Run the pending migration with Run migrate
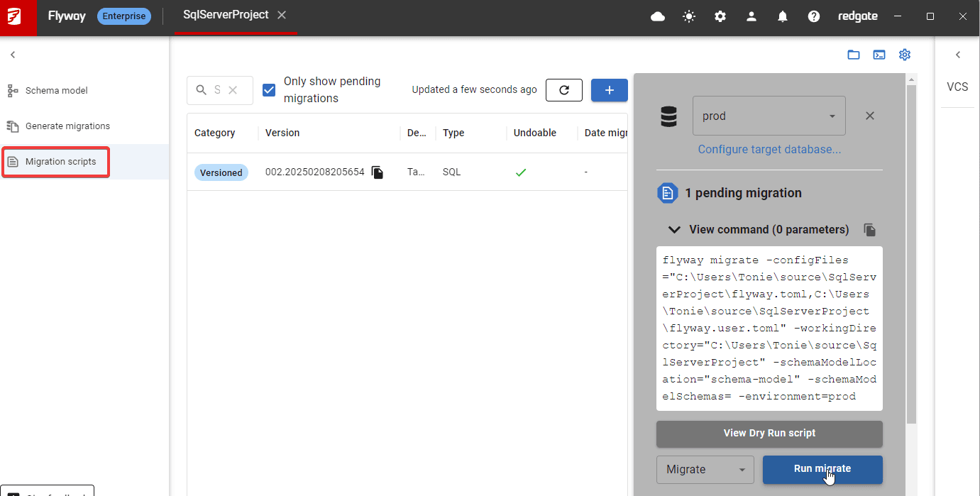This screenshot has height=496, width=980. [x=822, y=470]
